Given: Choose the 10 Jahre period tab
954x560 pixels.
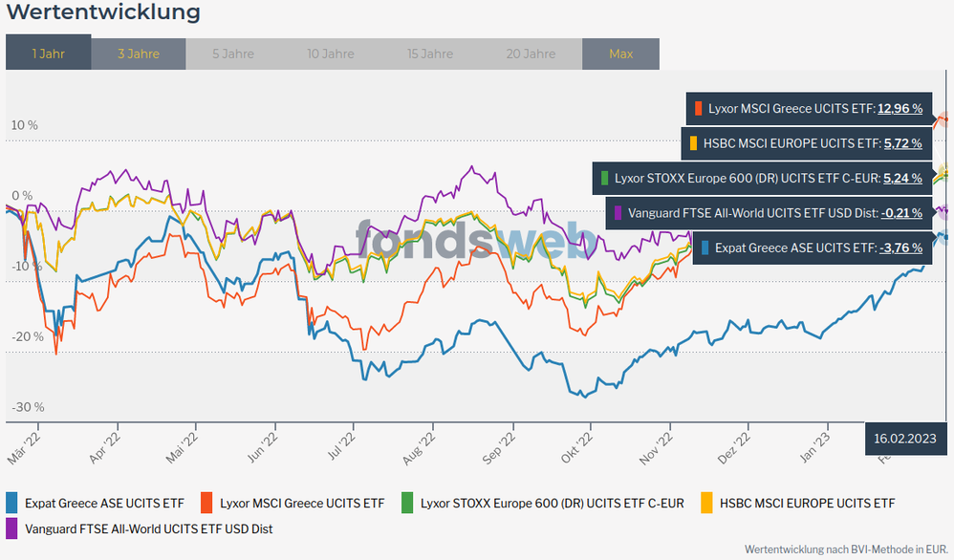Looking at the screenshot, I should [x=332, y=54].
